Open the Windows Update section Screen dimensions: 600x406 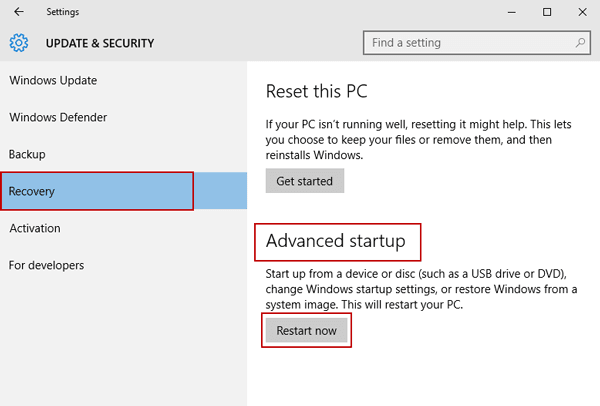(53, 80)
